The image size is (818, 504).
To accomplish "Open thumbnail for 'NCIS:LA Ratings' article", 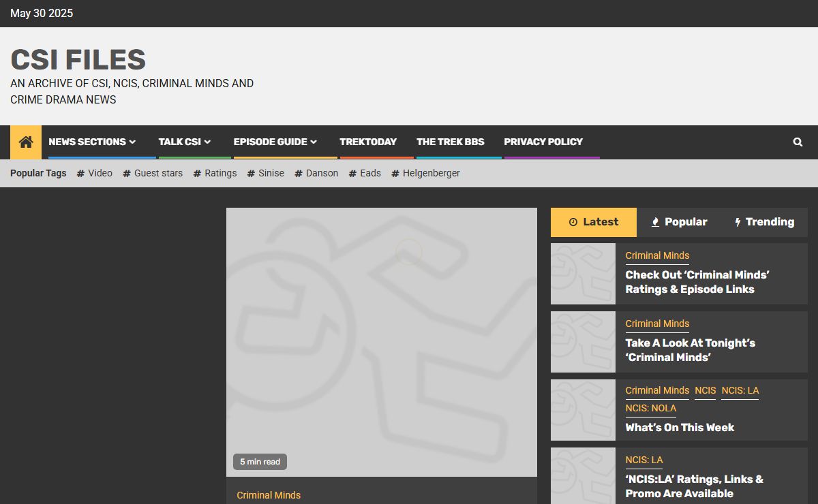I will 583,475.
